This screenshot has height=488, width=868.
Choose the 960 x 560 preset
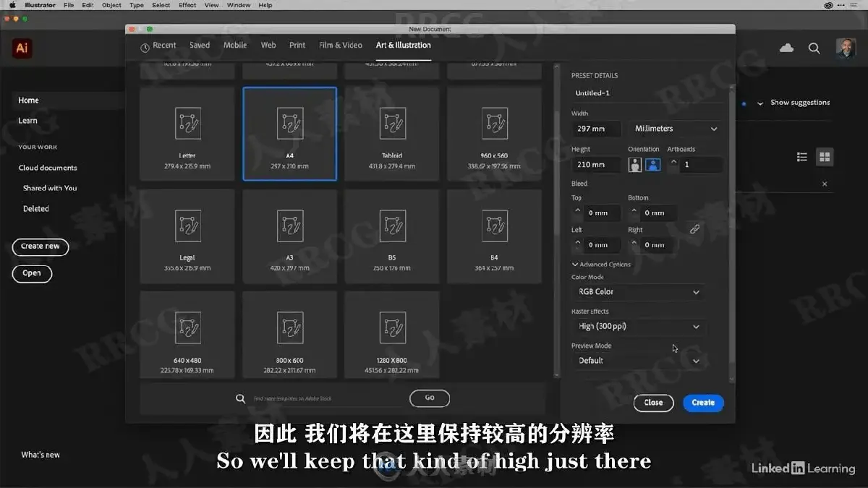tap(494, 134)
